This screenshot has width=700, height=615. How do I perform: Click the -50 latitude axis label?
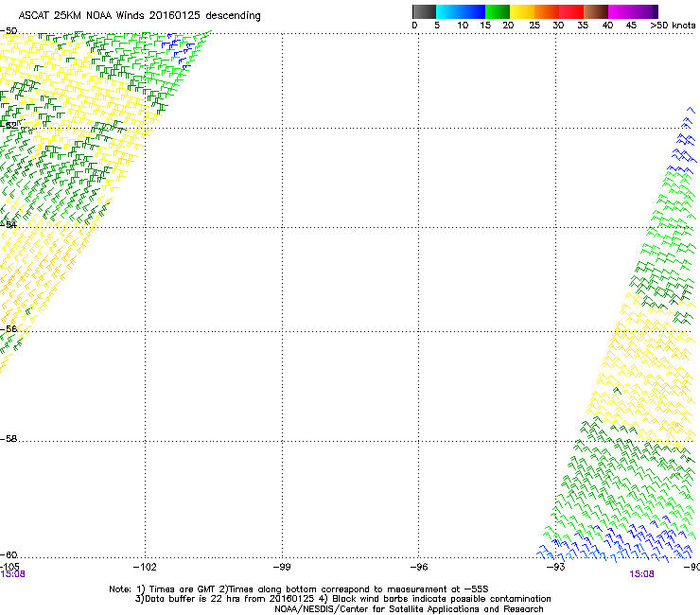tap(9, 31)
